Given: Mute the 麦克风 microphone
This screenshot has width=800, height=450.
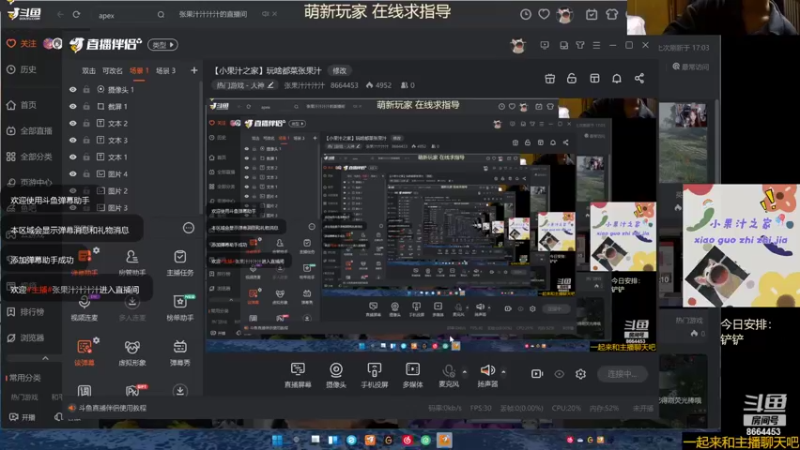Looking at the screenshot, I should (448, 374).
